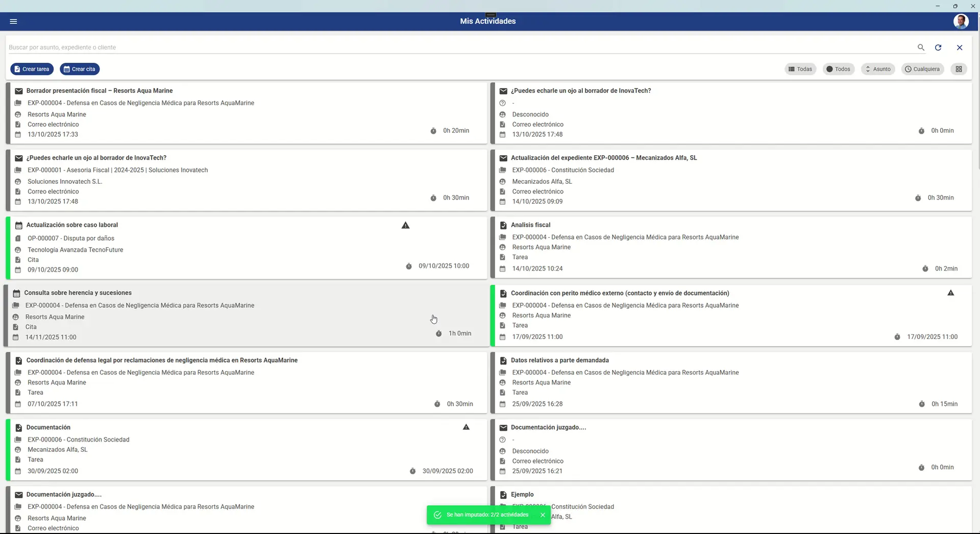This screenshot has height=534, width=980.
Task: Click the user profile avatar
Action: (961, 21)
